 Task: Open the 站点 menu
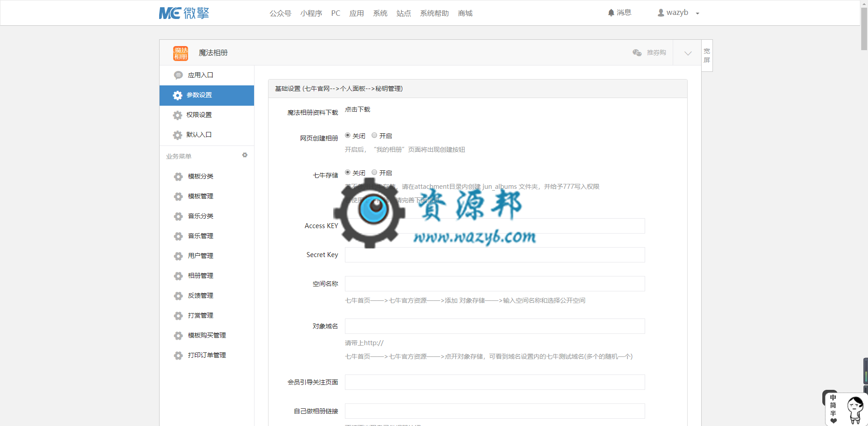tap(404, 13)
